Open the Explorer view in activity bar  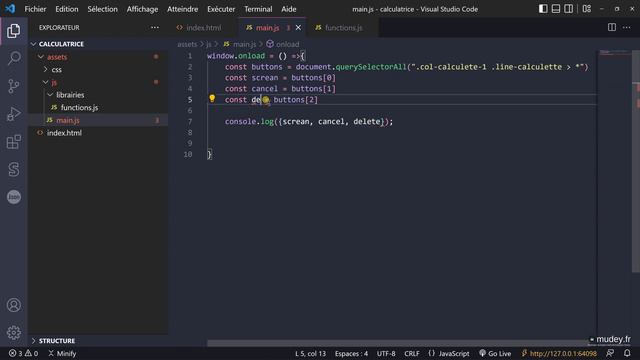point(13,31)
